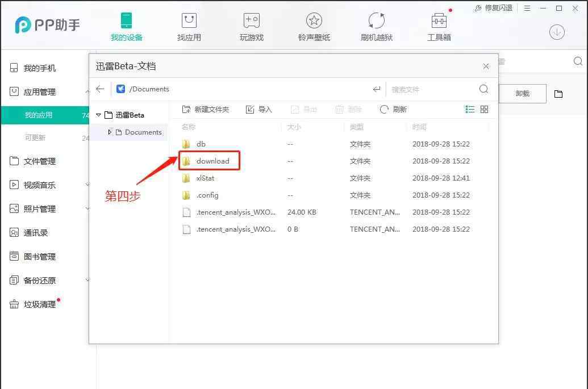The height and width of the screenshot is (389, 588).
Task: Click the db folder icon
Action: [186, 144]
